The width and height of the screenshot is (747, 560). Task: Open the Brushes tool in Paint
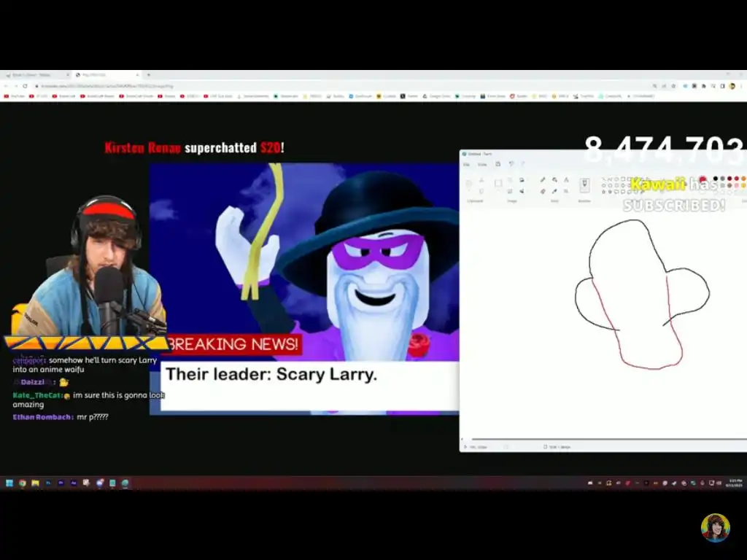584,184
